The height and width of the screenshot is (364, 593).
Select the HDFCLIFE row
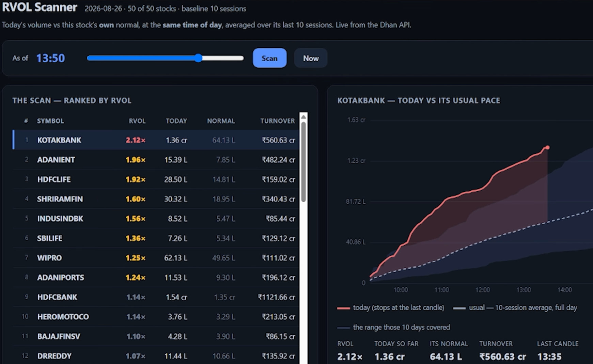[156, 179]
